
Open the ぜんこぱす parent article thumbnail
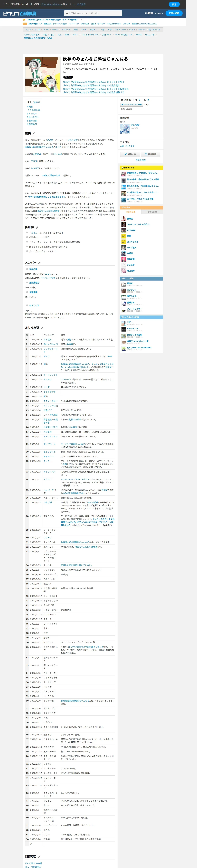125,129
